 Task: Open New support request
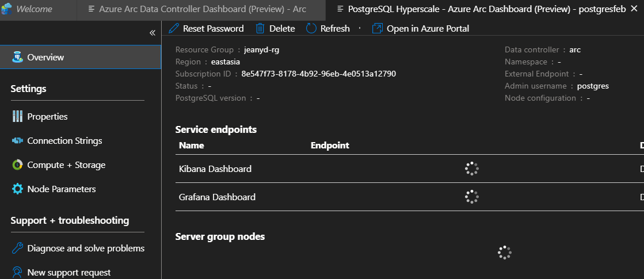(x=69, y=273)
